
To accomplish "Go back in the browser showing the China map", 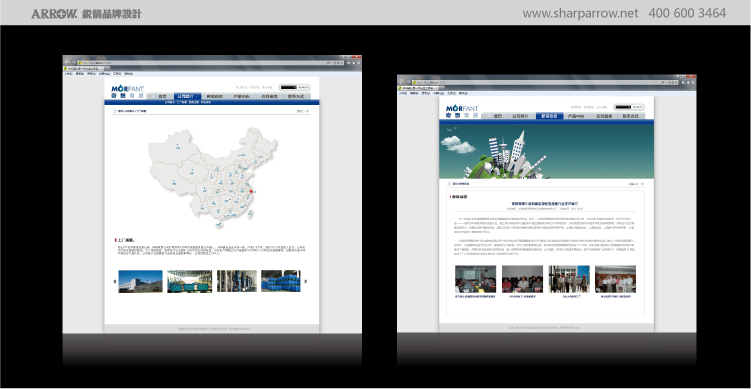I will pyautogui.click(x=68, y=62).
